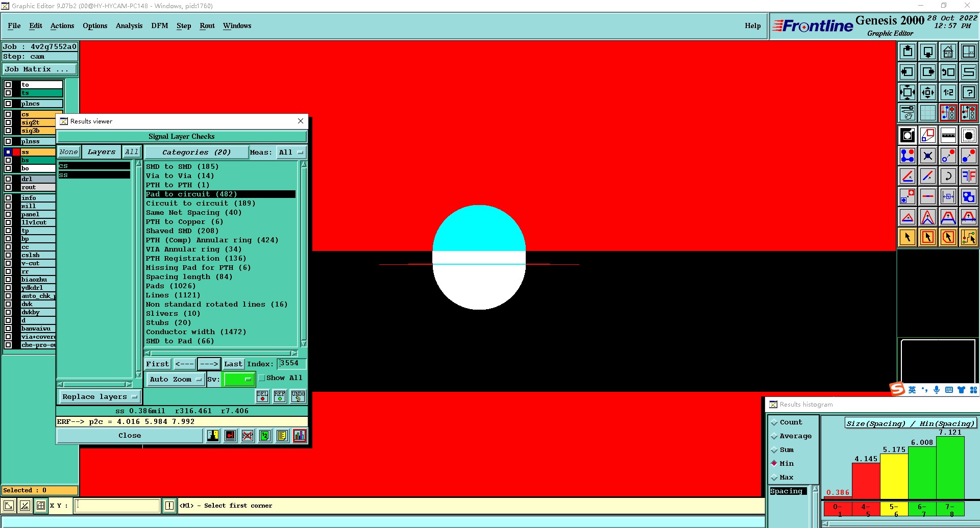This screenshot has height=528, width=980.
Task: Select the ruler measure tool icon
Action: (948, 135)
